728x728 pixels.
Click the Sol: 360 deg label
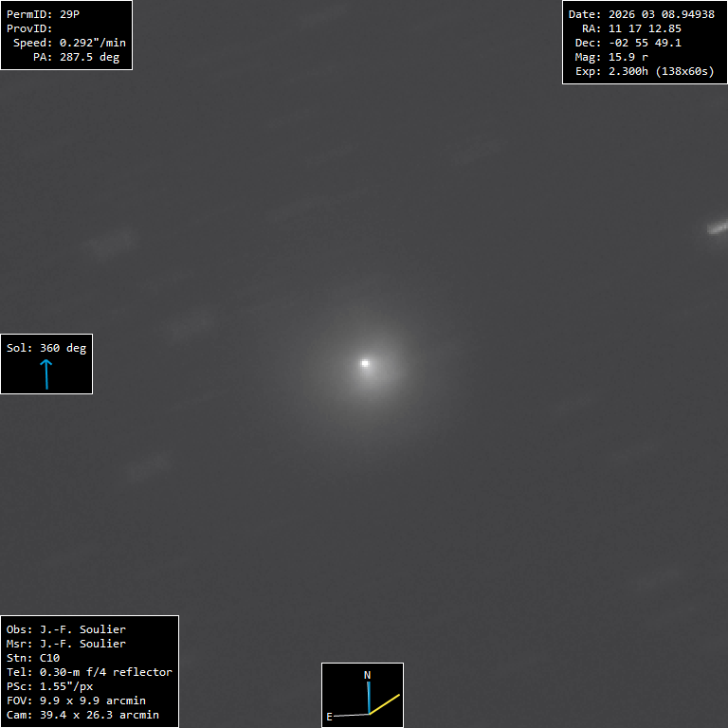[x=46, y=348]
